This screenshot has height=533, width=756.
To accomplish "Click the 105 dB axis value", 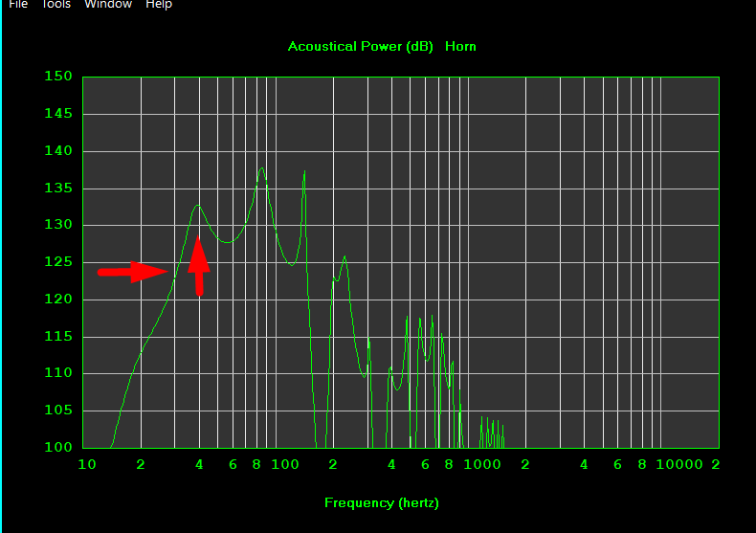I will pos(58,411).
